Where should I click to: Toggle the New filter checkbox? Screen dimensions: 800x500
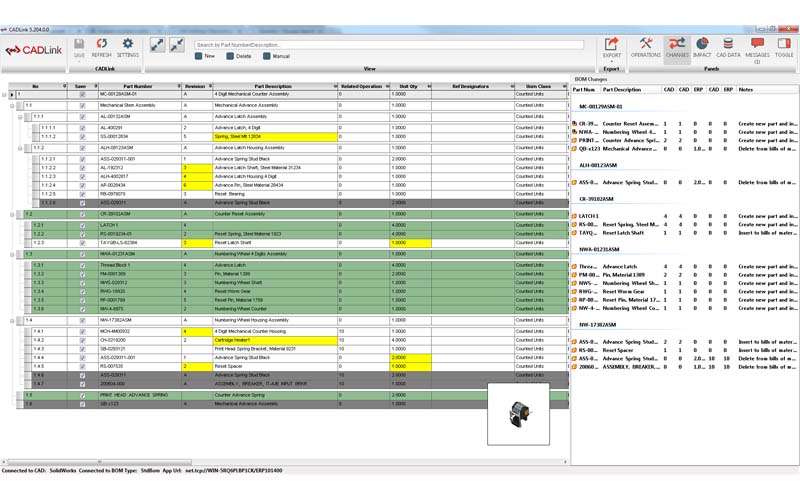198,56
